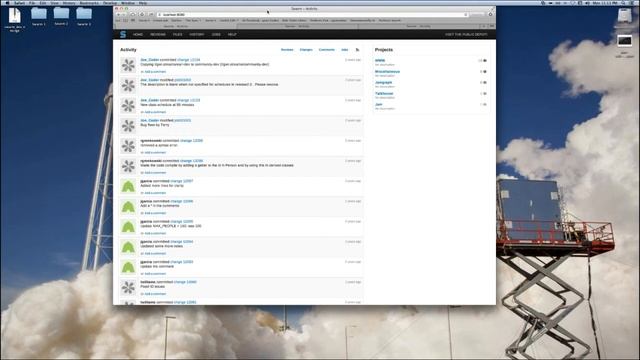Filter the activity stream by Comments
The width and height of the screenshot is (640, 360).
pos(327,50)
